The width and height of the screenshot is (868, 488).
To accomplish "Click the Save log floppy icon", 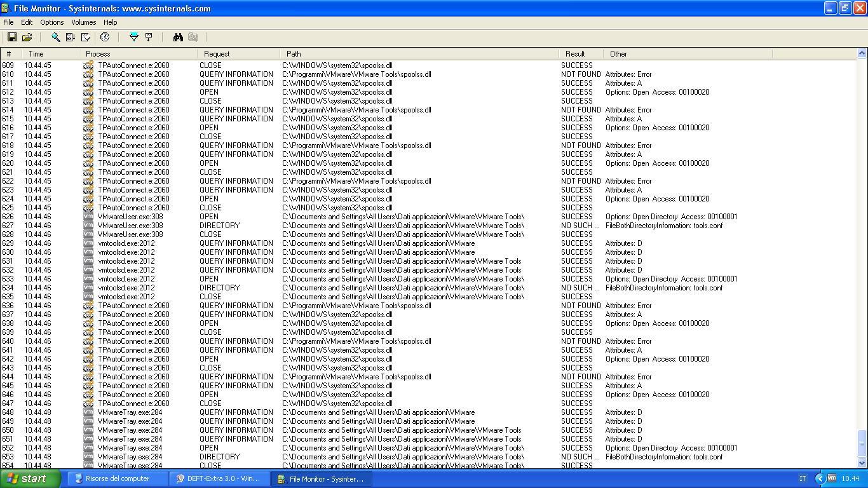I will (11, 37).
